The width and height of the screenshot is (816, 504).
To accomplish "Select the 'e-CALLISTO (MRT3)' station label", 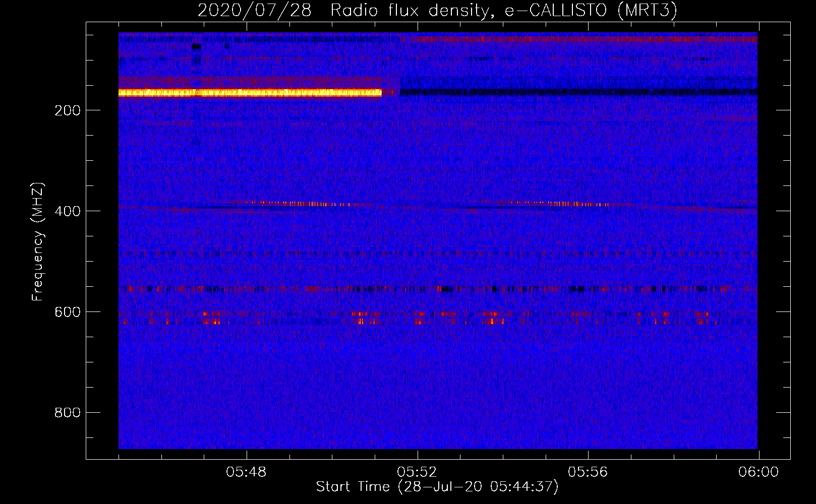I will coord(591,11).
